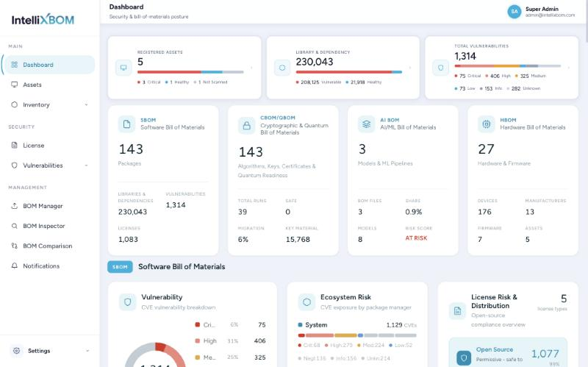
Task: Click the CBOM/QBOM padlock icon
Action: pos(246,126)
